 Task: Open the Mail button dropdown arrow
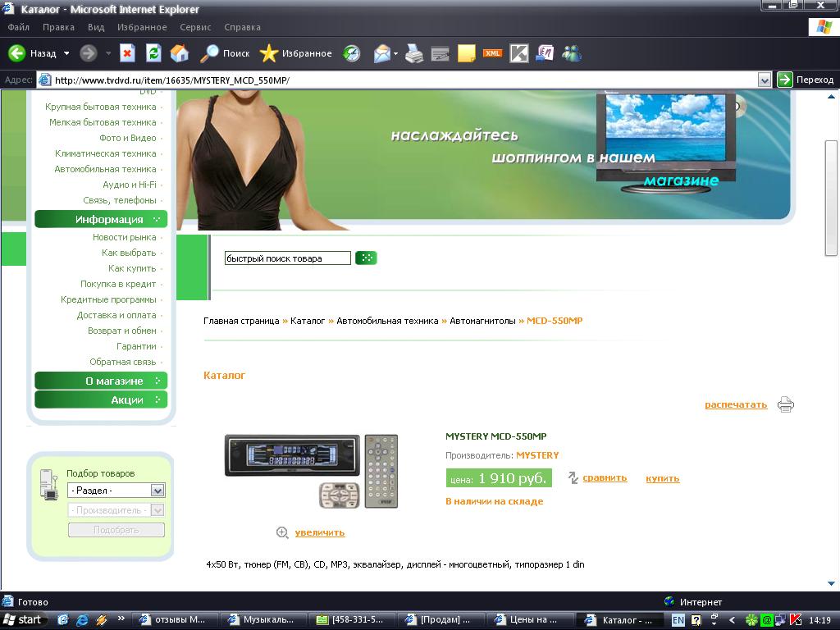395,53
